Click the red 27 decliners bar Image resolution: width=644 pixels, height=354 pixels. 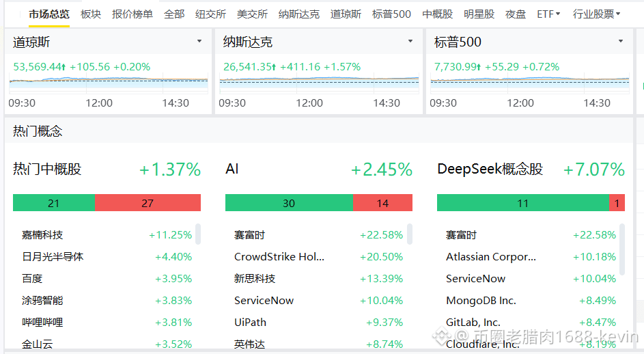click(148, 203)
